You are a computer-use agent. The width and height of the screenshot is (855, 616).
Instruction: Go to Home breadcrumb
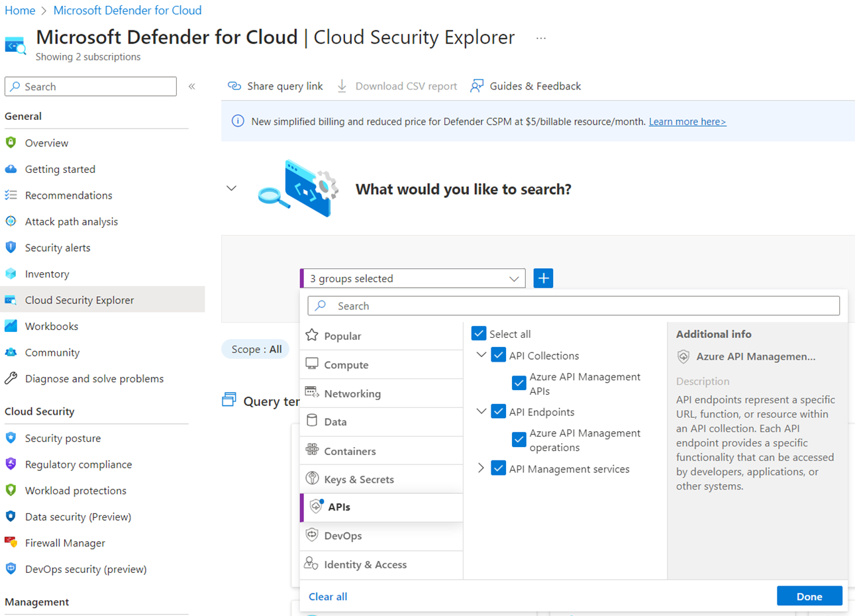coord(20,11)
